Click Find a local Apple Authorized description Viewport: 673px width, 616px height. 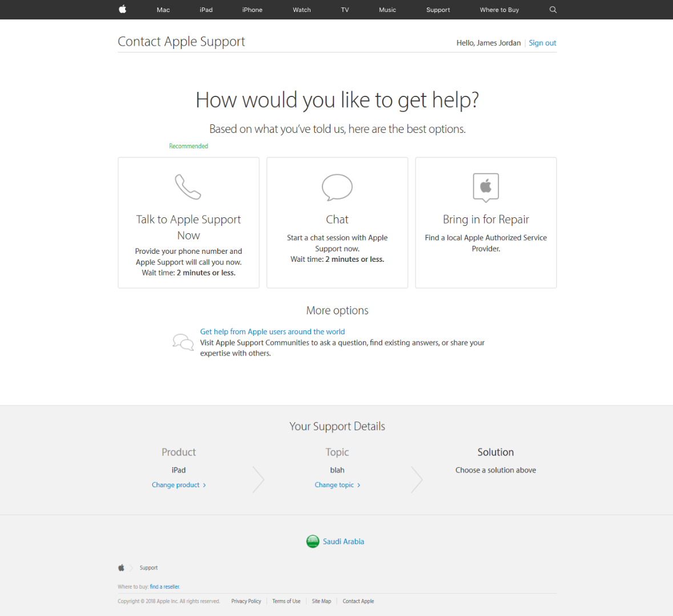[486, 243]
